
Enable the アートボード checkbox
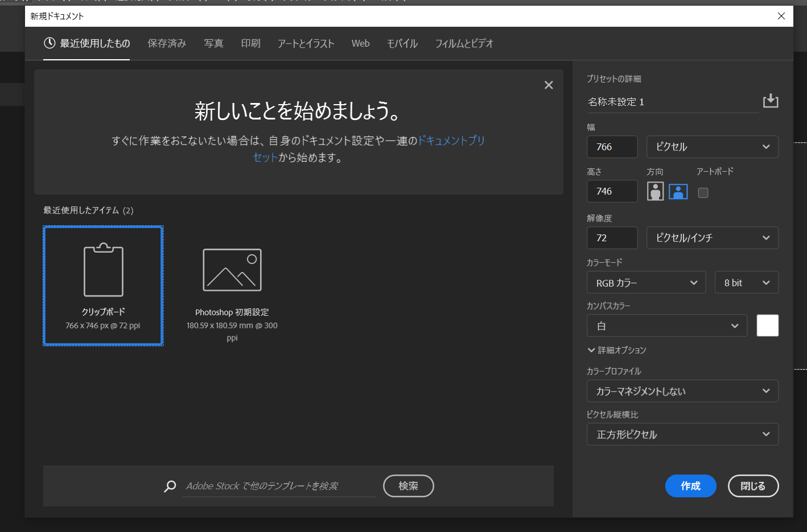pyautogui.click(x=703, y=193)
